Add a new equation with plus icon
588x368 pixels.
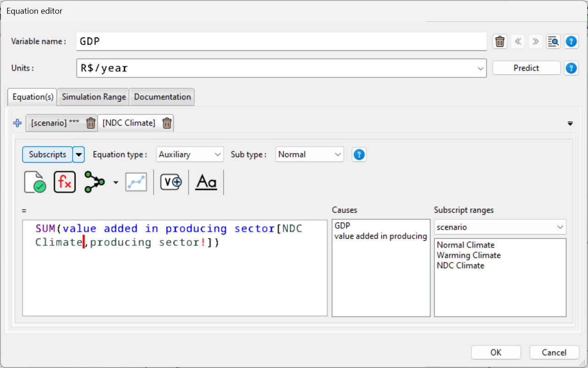click(x=17, y=123)
